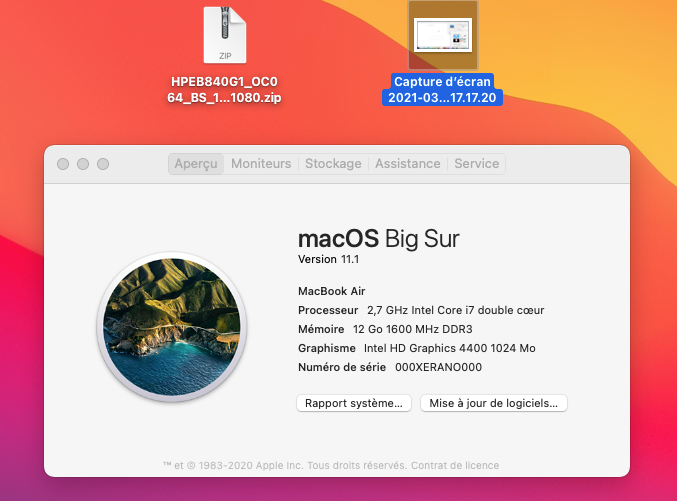This screenshot has height=501, width=677.
Task: Click the Intel HD Graphics 4400 text
Action: pos(449,348)
